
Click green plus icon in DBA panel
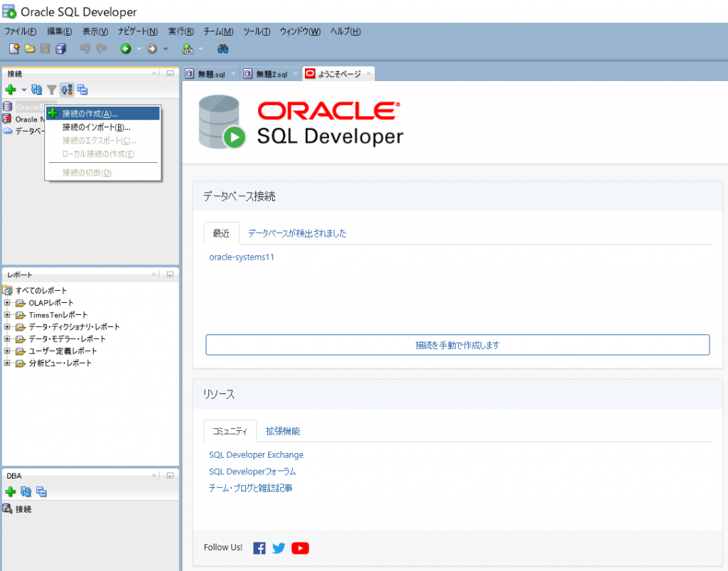[10, 491]
